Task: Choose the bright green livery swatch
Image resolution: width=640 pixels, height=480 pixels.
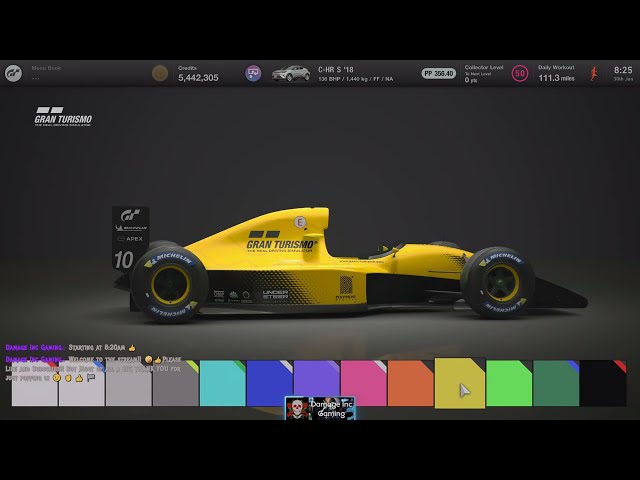Action: pyautogui.click(x=509, y=383)
